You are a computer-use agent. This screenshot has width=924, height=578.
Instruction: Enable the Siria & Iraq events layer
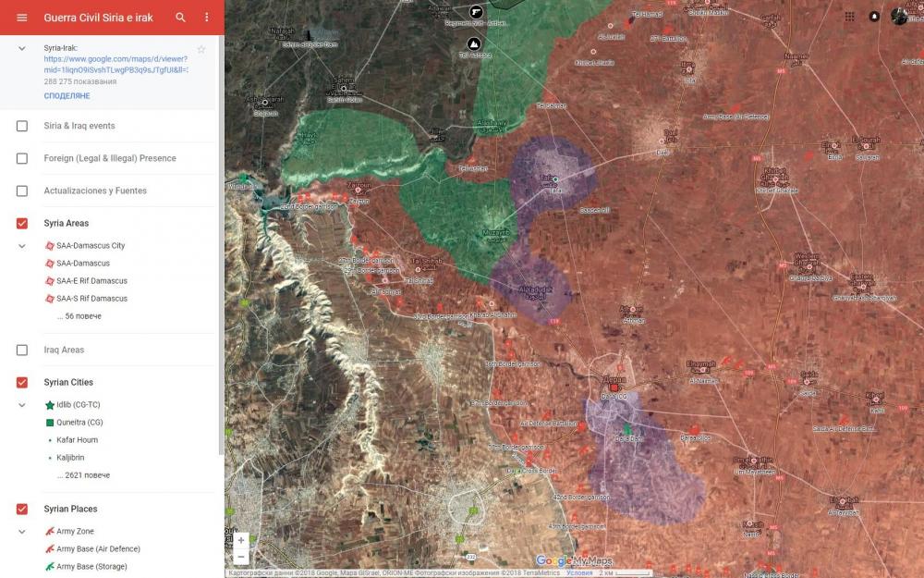[x=22, y=126]
